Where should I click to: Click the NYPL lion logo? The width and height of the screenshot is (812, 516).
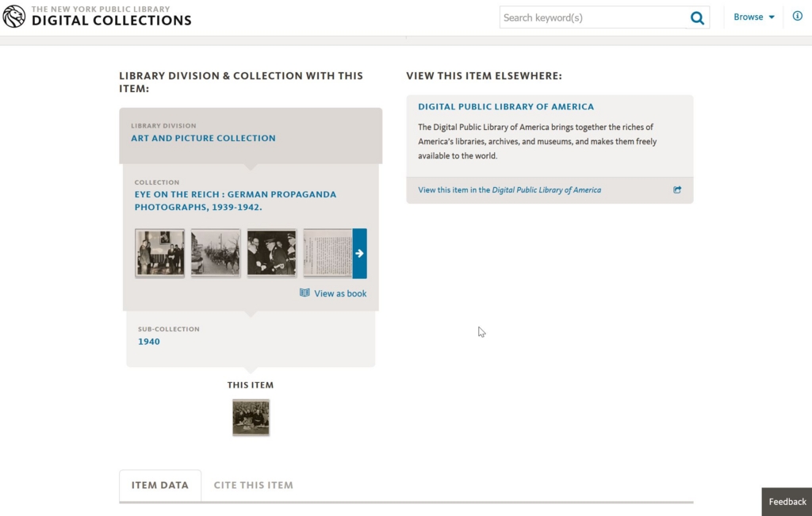pyautogui.click(x=14, y=17)
